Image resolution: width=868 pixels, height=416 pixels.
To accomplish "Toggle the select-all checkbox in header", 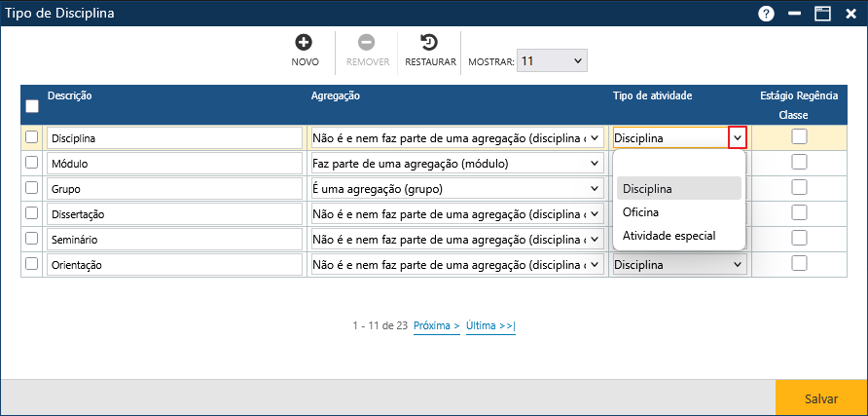I will coord(32,106).
